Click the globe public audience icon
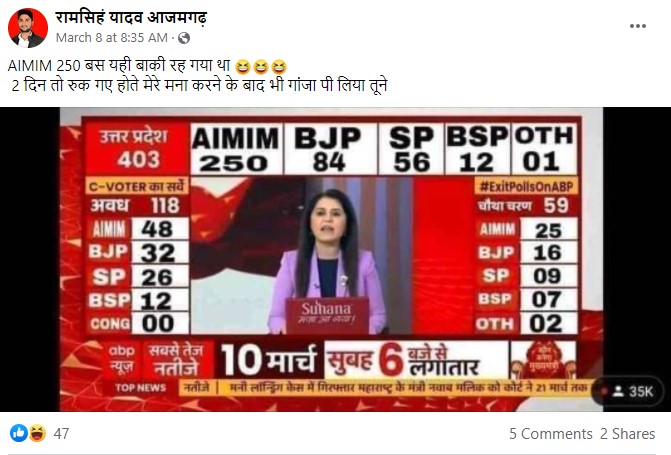671x455 pixels. click(x=184, y=38)
